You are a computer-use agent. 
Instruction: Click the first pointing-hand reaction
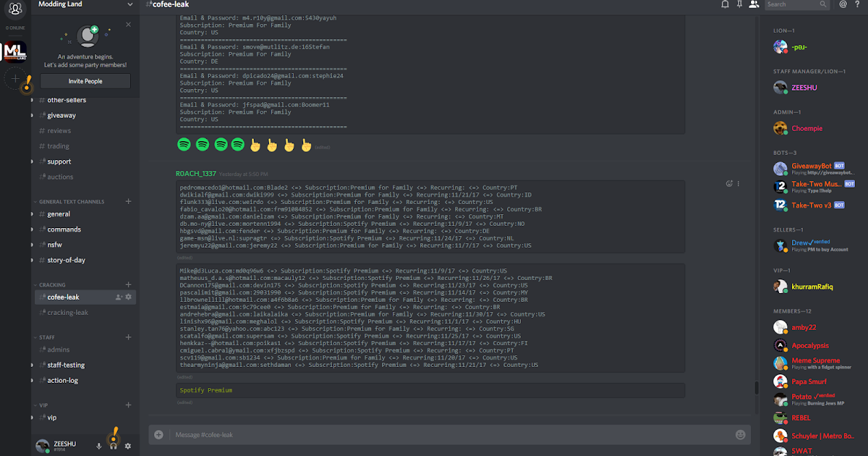point(255,145)
